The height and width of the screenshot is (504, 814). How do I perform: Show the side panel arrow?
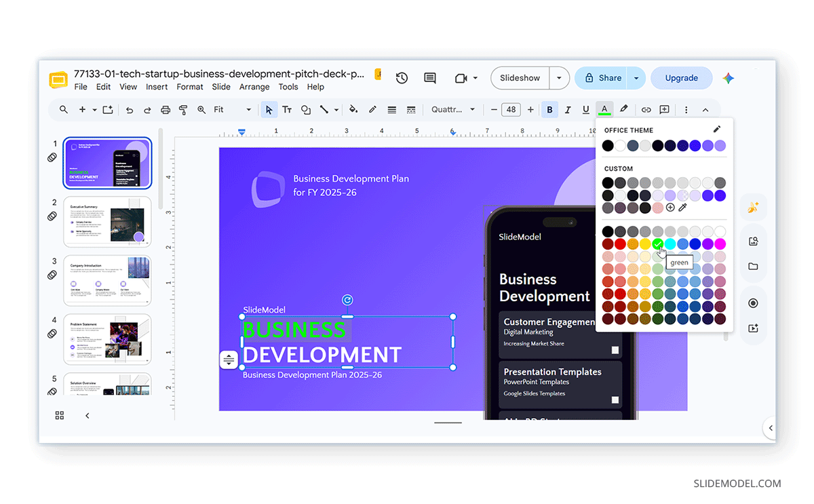[x=771, y=427]
